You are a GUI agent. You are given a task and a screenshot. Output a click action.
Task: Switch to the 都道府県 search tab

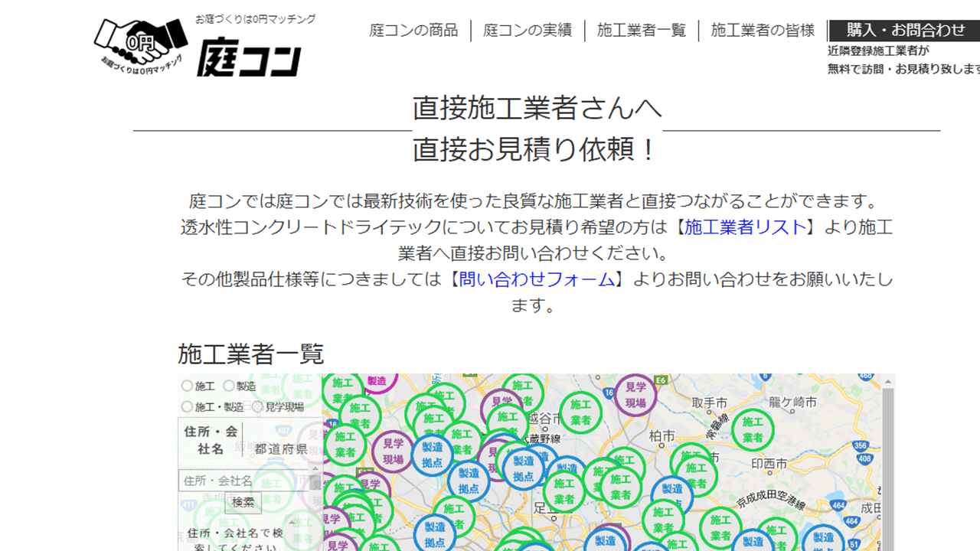click(281, 449)
